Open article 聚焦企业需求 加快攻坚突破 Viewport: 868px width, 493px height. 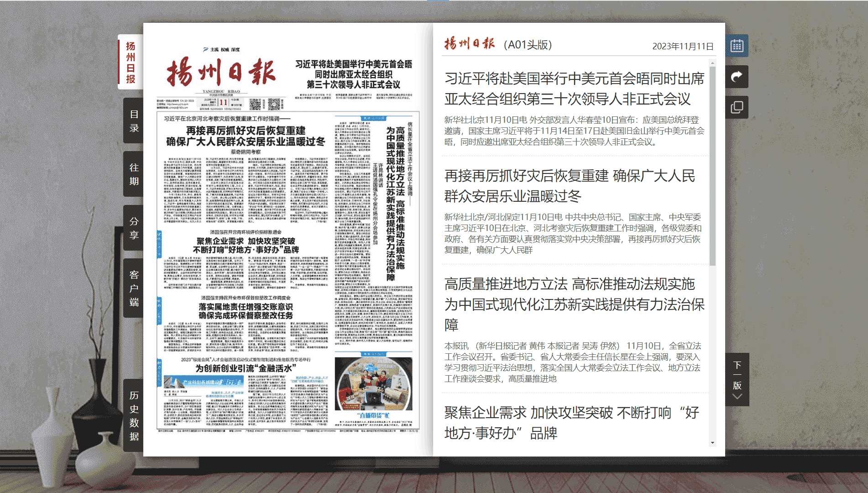pyautogui.click(x=571, y=423)
